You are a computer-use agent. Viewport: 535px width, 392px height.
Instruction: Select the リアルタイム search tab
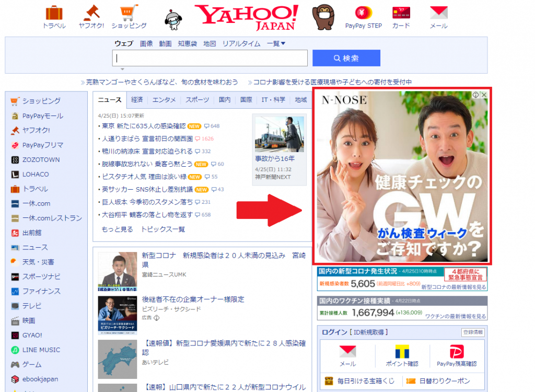241,43
